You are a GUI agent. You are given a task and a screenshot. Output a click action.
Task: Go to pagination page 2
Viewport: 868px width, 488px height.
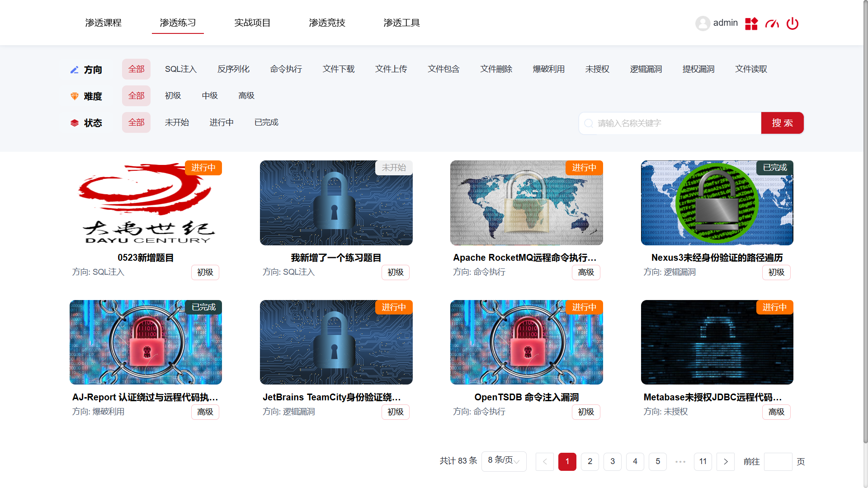click(x=590, y=461)
